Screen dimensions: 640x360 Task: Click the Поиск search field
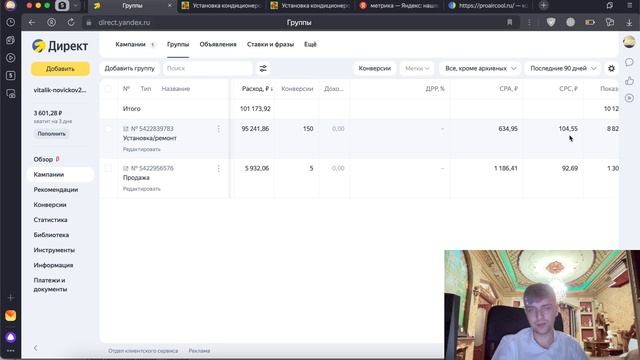click(x=207, y=69)
